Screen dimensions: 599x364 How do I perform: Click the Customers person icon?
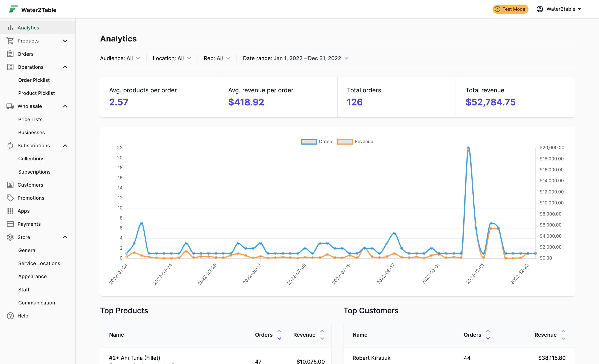[10, 185]
